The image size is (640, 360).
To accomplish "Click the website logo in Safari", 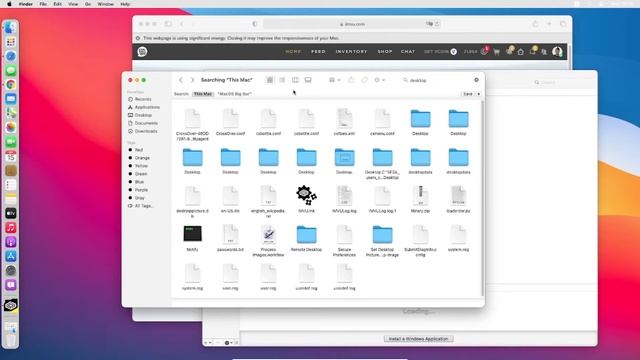I will click(142, 52).
